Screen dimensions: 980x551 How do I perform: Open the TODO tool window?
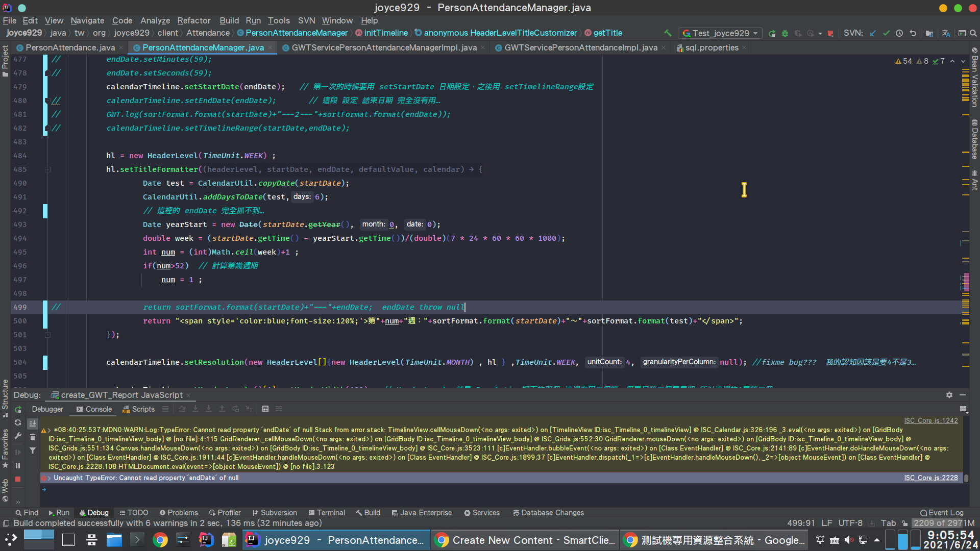click(x=134, y=513)
